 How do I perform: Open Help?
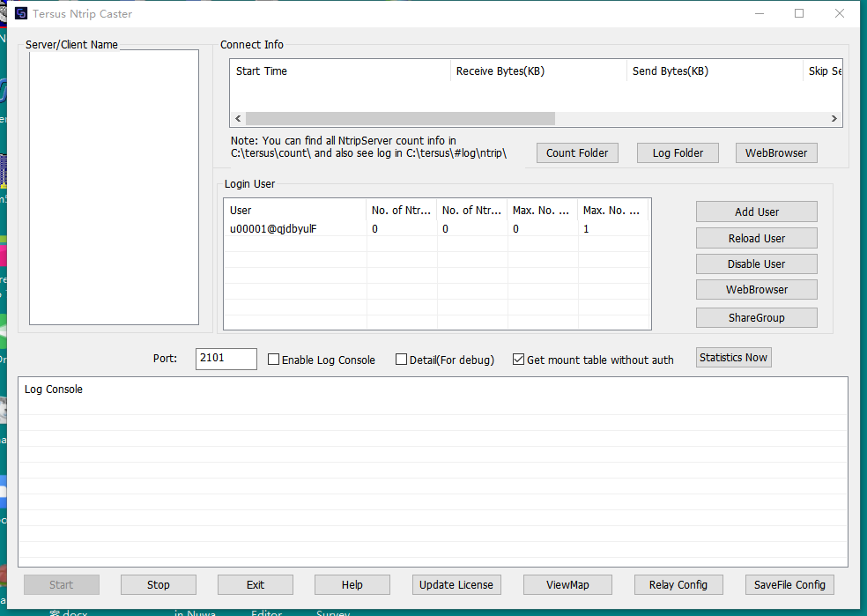tap(352, 584)
